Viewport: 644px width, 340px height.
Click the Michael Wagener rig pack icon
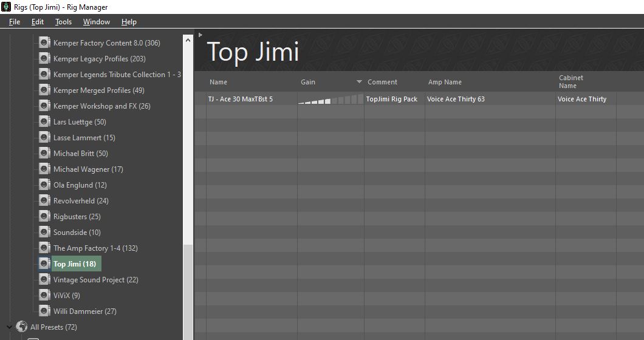[x=44, y=169]
